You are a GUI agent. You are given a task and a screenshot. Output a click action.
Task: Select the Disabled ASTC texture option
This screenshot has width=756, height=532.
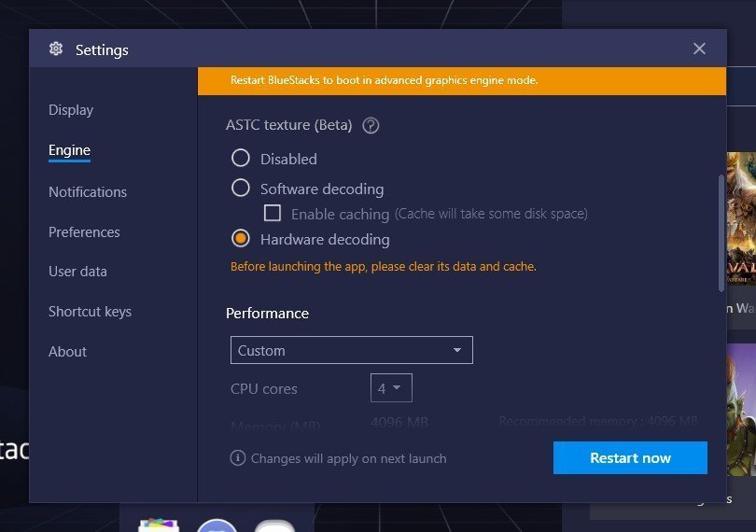click(240, 159)
